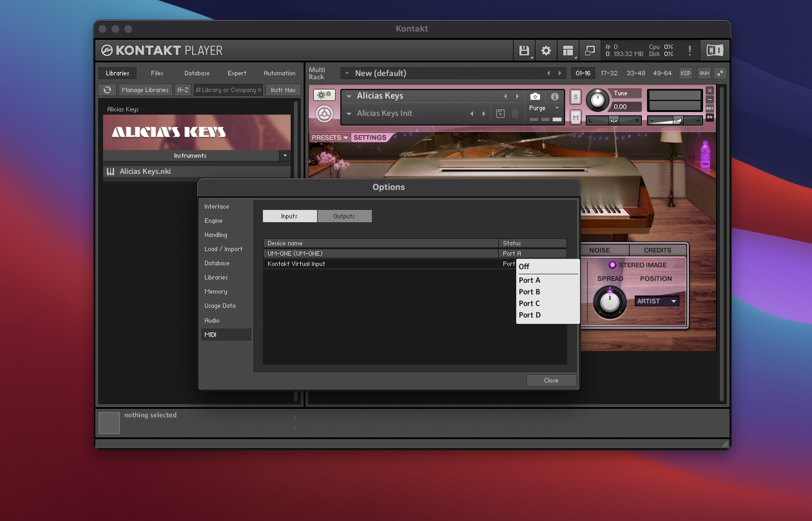Screen dimensions: 812x521
Task: Open the Files browser tab
Action: pos(157,73)
